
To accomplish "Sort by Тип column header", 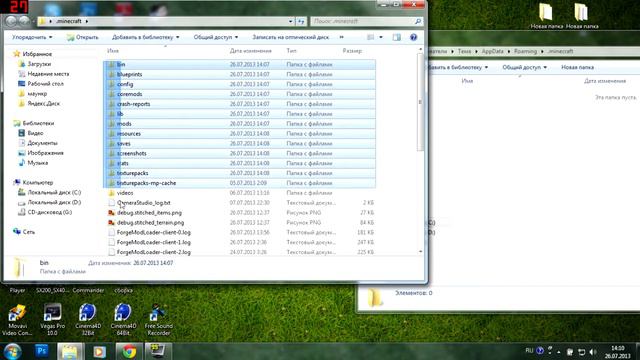I will click(x=291, y=51).
